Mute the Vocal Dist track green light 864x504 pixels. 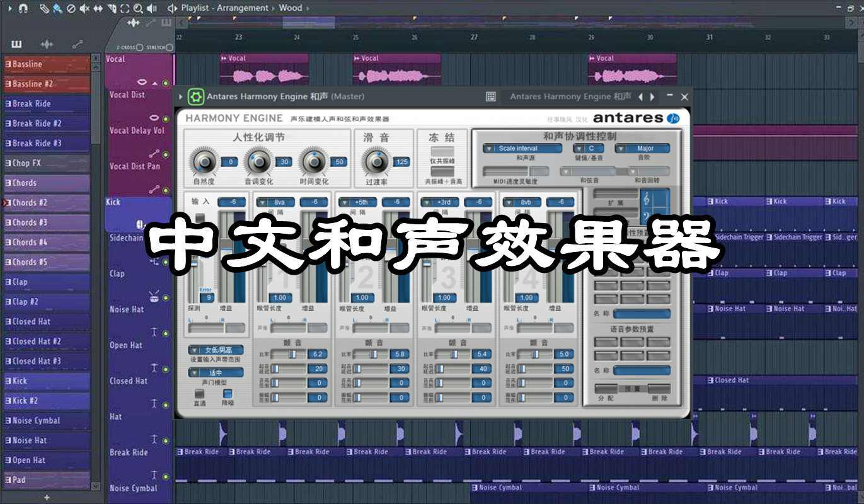pyautogui.click(x=166, y=119)
